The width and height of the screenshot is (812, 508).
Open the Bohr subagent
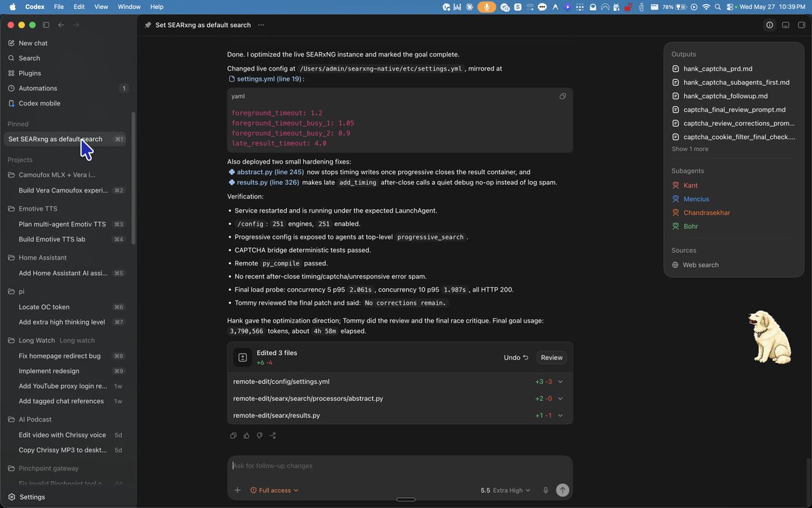690,226
